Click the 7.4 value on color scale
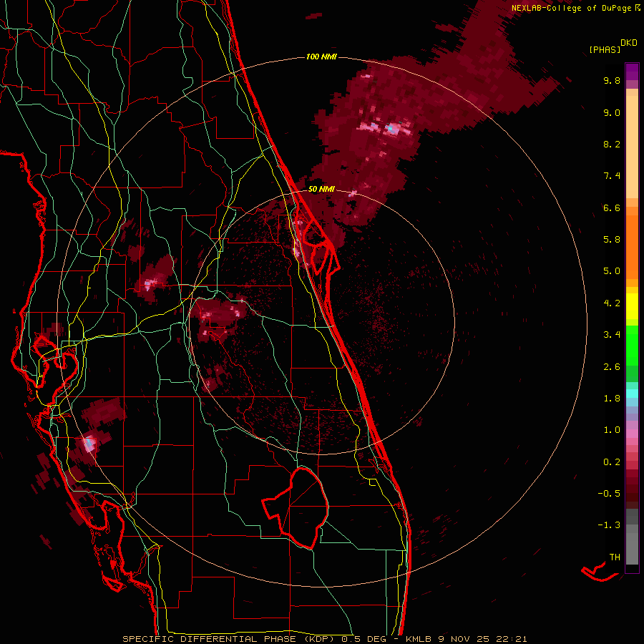 coord(612,176)
